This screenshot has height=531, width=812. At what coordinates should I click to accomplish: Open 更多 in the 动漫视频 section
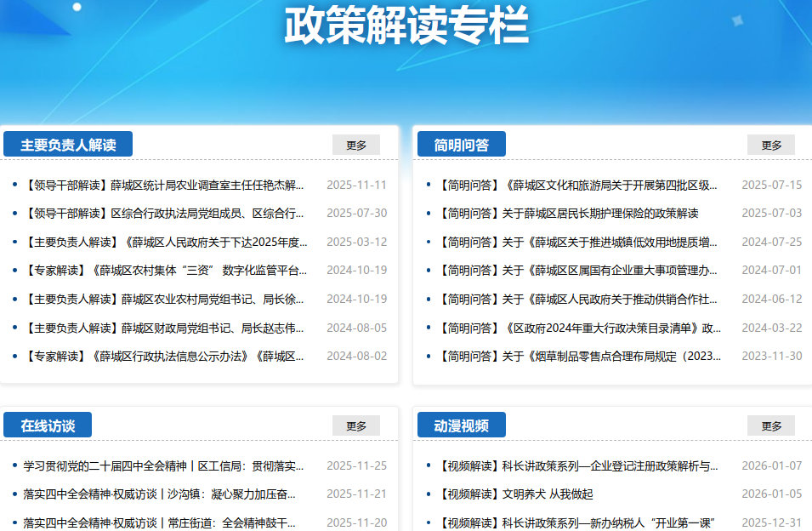770,425
